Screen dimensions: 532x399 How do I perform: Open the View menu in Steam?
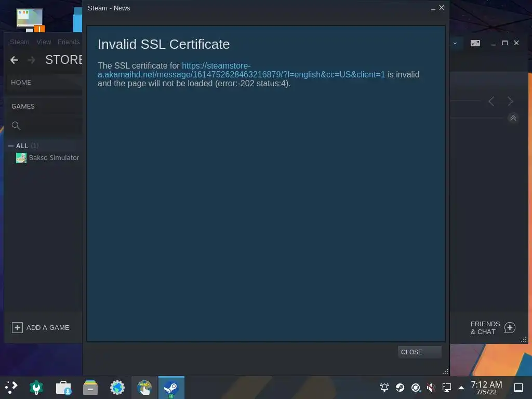point(44,42)
